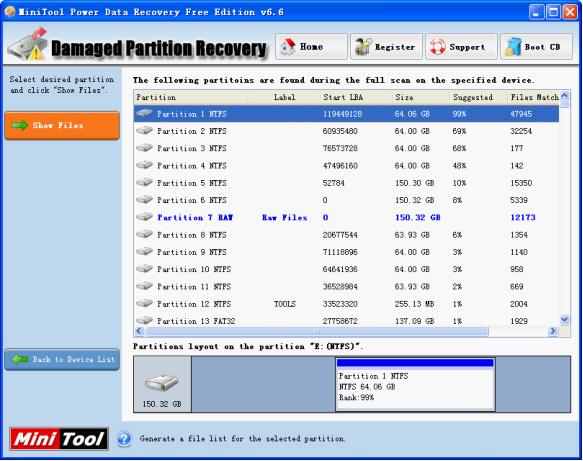Click the '150.30 GB' size cell
The height and width of the screenshot is (461, 583).
(x=414, y=183)
